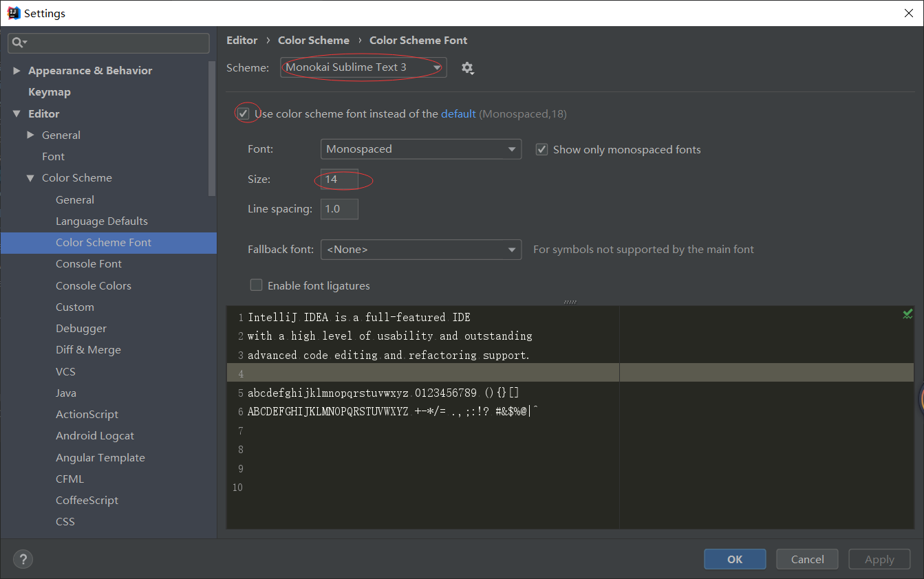The width and height of the screenshot is (924, 579).
Task: Click the highlighted empty line 4 in preview
Action: tap(570, 373)
